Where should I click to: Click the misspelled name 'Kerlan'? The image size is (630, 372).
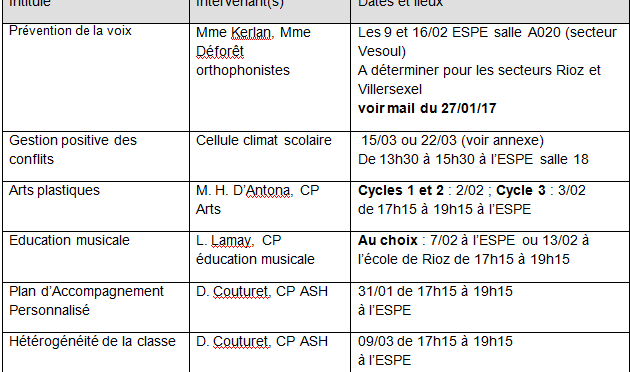click(251, 32)
